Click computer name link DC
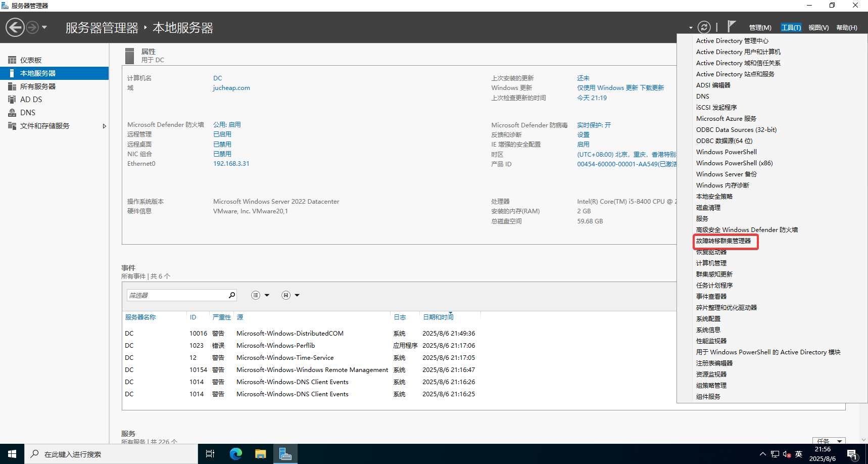 click(x=217, y=78)
